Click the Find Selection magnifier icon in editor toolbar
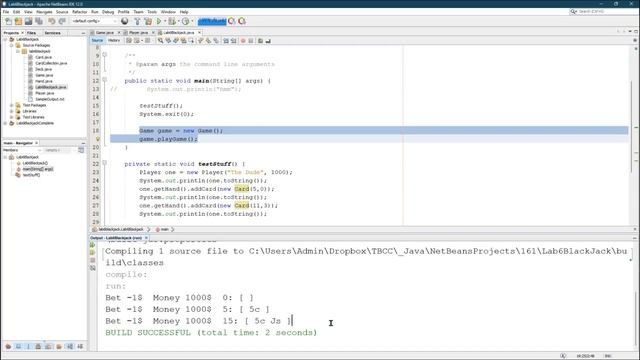The image size is (640, 360). (x=160, y=40)
